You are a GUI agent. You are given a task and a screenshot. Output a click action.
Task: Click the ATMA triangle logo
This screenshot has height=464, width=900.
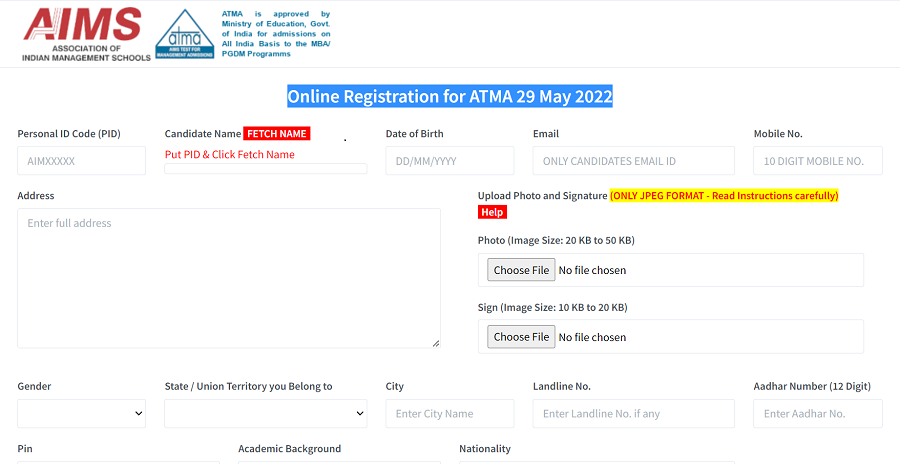pos(184,34)
